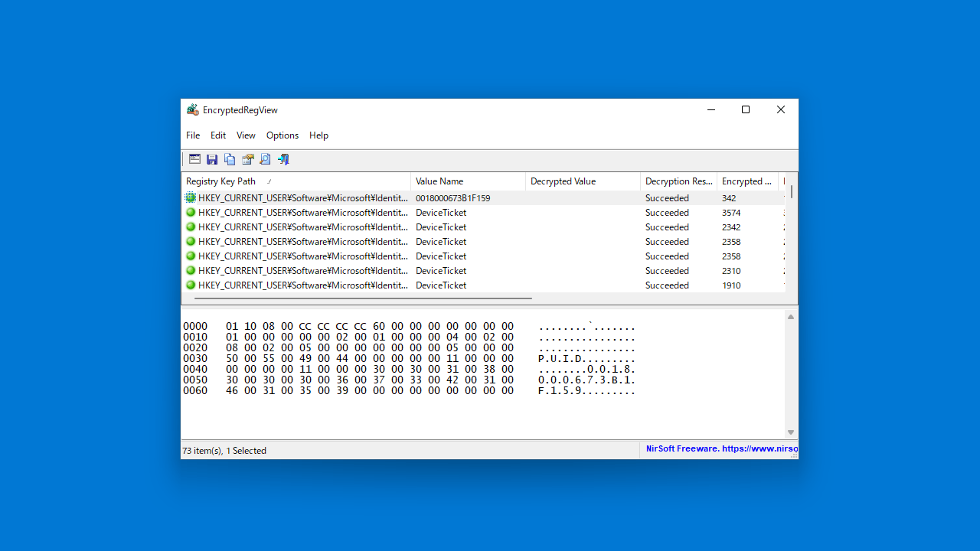Select registry key path of the 1910 row
This screenshot has height=551, width=980.
(x=303, y=285)
